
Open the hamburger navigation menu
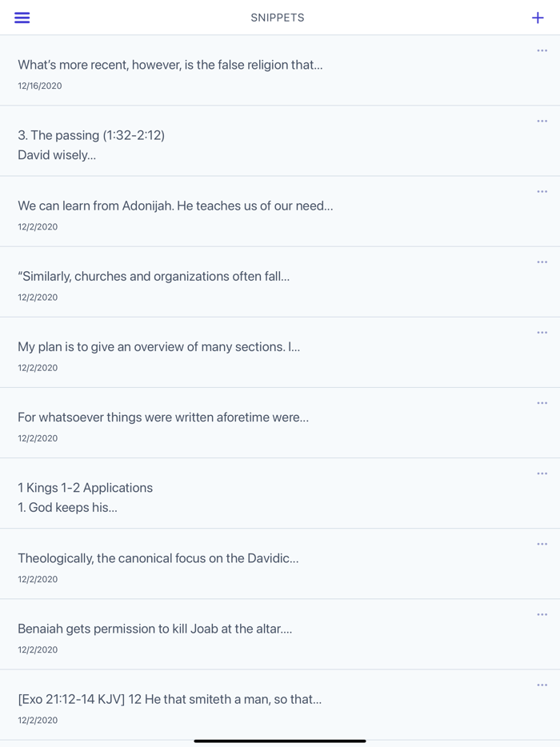[22, 18]
